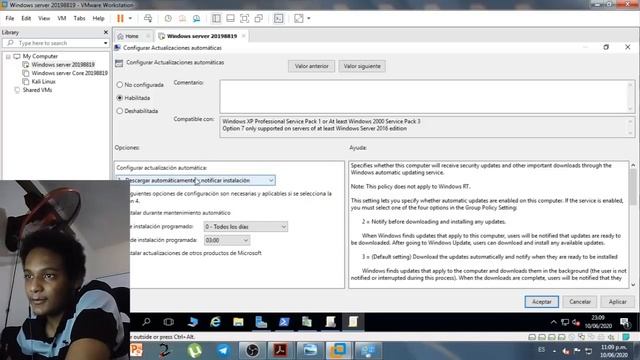This screenshot has height=360, width=640.
Task: Open the console view icon
Action: coord(278,18)
